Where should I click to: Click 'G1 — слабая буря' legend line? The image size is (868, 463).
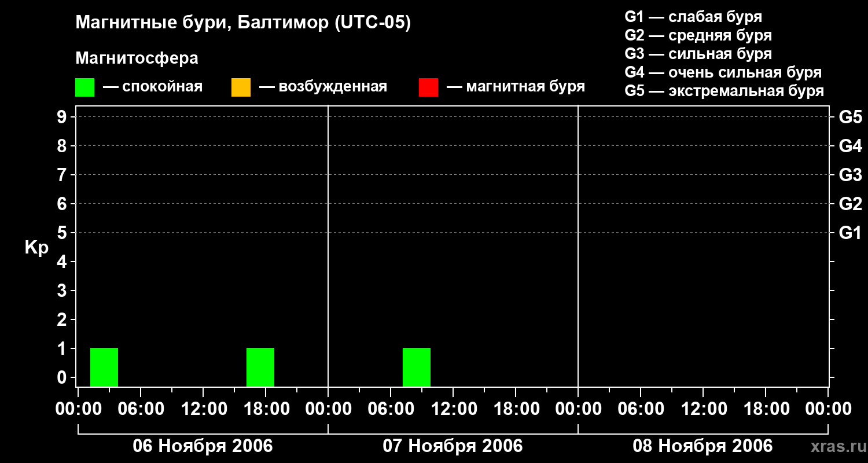pyautogui.click(x=693, y=17)
